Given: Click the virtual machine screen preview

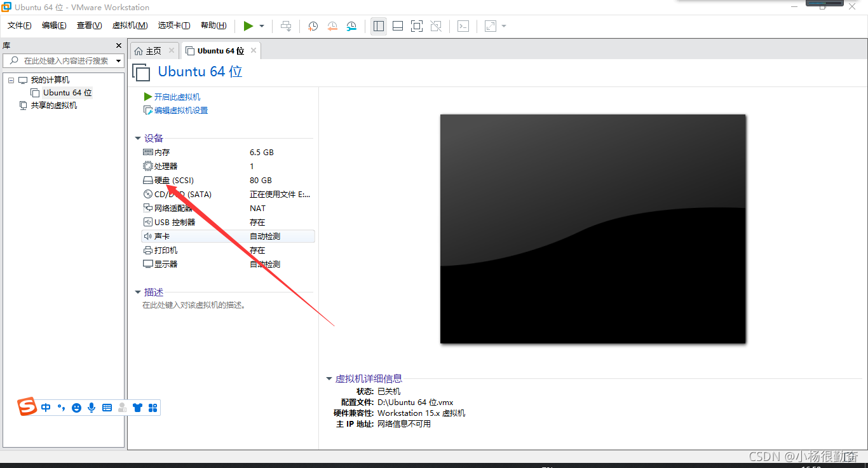Looking at the screenshot, I should coord(593,229).
